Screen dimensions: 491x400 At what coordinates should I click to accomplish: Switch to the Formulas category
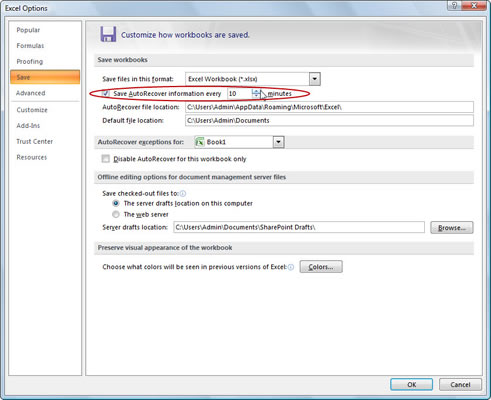coord(30,46)
